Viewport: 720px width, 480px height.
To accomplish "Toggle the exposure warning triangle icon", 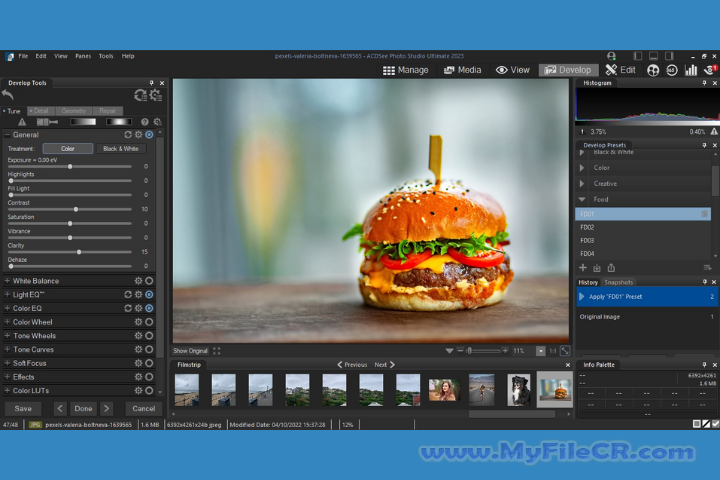I will [x=22, y=122].
